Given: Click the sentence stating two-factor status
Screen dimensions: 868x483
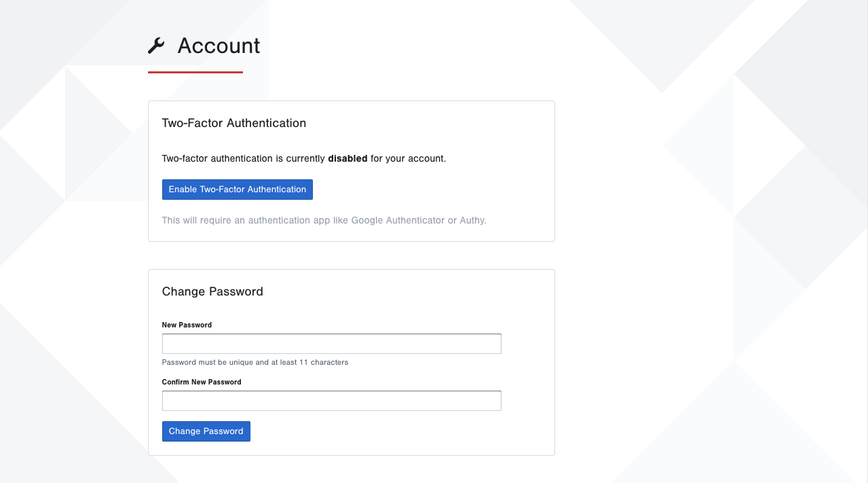Looking at the screenshot, I should click(x=304, y=158).
